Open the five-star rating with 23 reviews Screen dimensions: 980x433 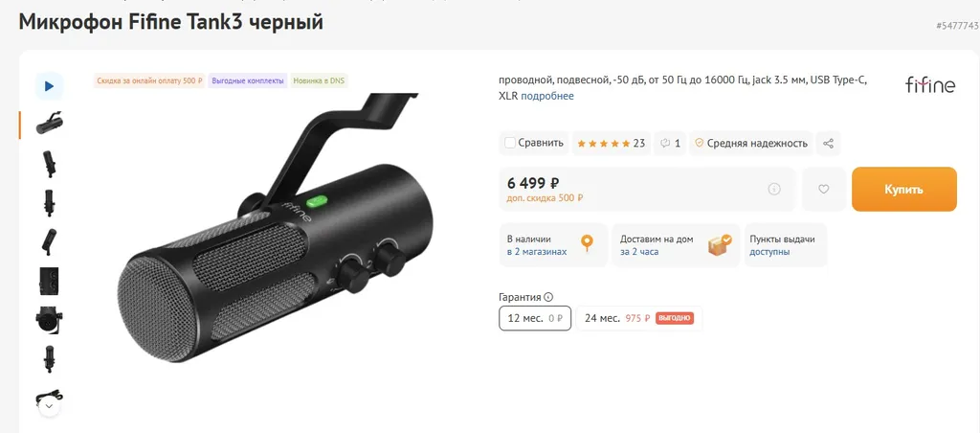coord(611,144)
